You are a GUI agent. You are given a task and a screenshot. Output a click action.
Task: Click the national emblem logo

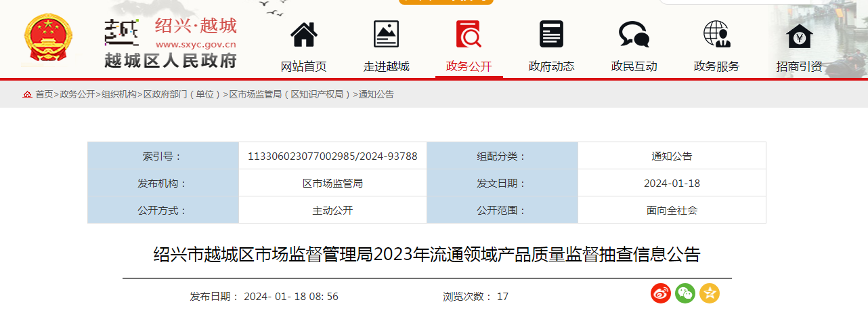point(47,39)
